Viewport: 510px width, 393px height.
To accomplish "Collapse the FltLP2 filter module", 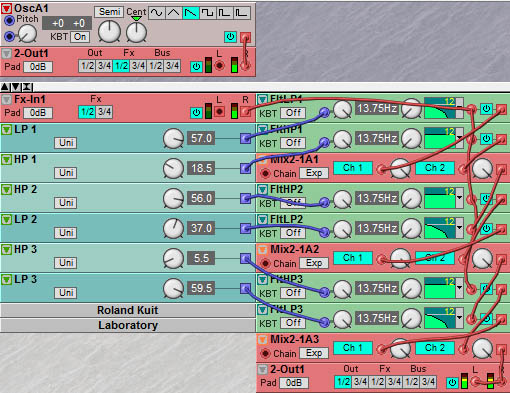I will tap(262, 220).
